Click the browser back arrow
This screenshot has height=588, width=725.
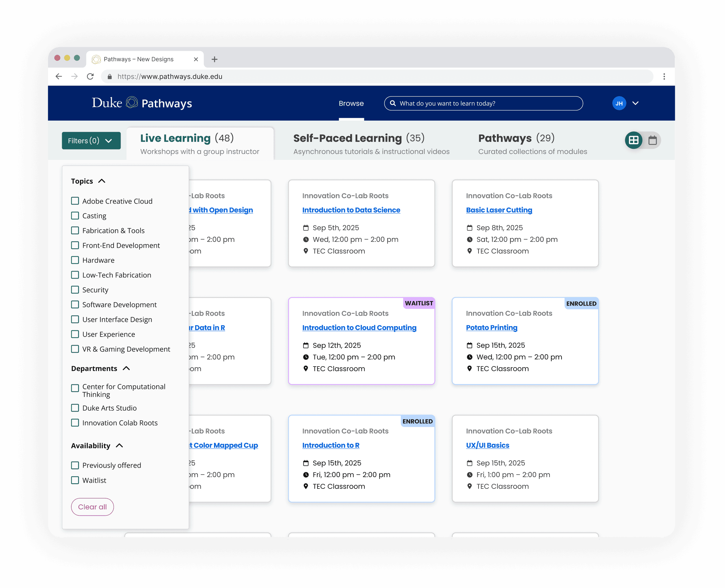pyautogui.click(x=59, y=77)
